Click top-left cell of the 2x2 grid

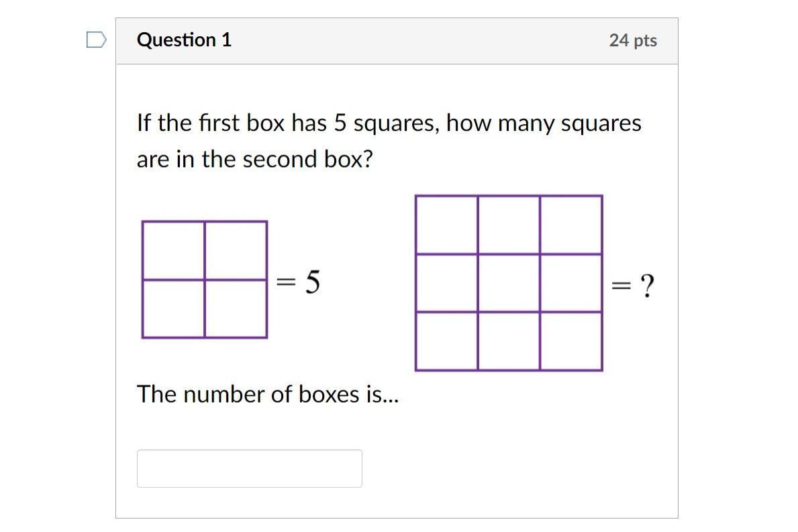tap(173, 250)
